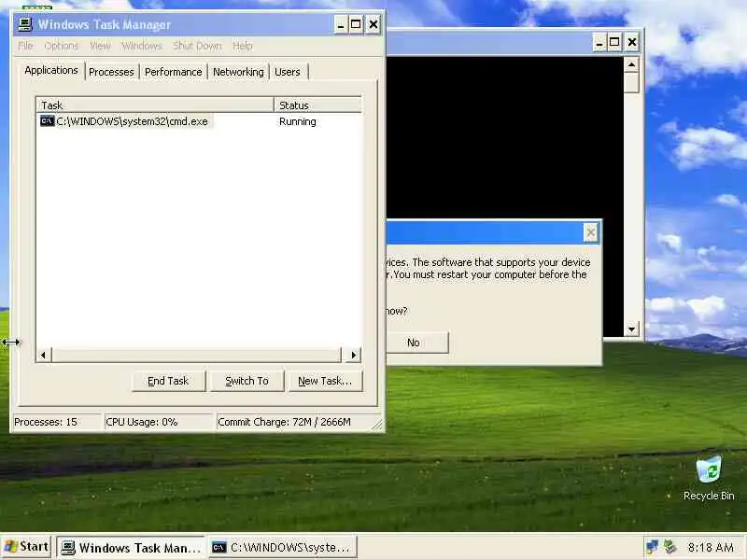747x560 pixels.
Task: Click the CPU Usage: 0% status entry
Action: [159, 422]
